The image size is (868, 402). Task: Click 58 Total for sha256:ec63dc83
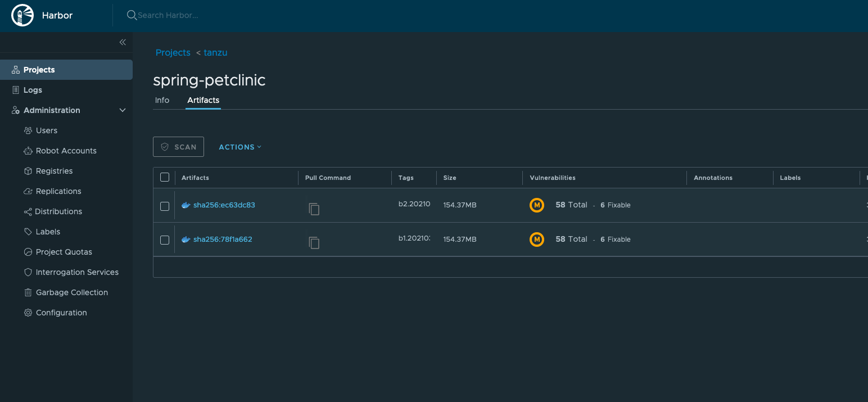coord(571,205)
